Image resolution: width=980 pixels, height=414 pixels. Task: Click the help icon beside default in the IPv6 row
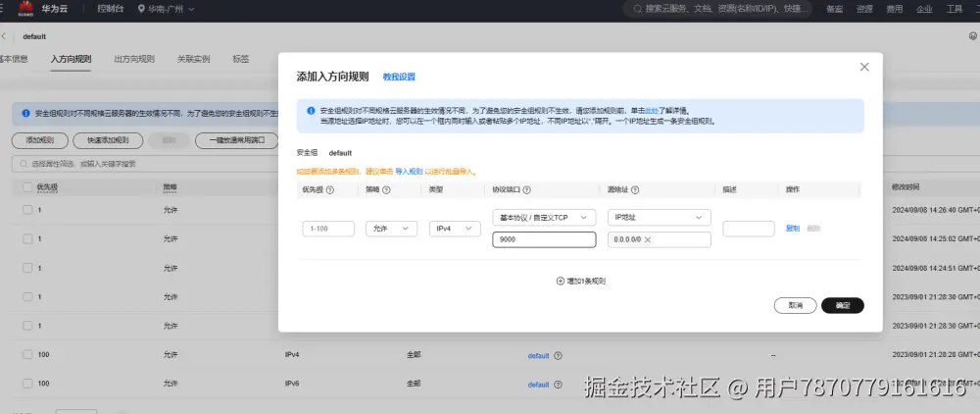pos(558,385)
